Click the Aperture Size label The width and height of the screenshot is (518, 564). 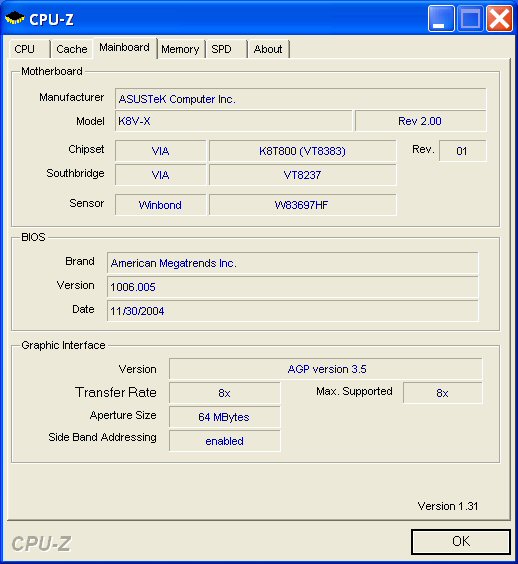coord(123,415)
